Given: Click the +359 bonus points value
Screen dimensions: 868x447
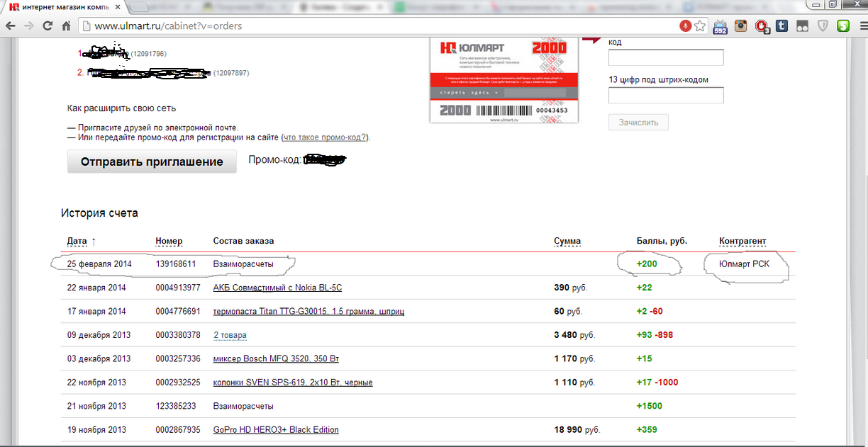Looking at the screenshot, I should 647,429.
